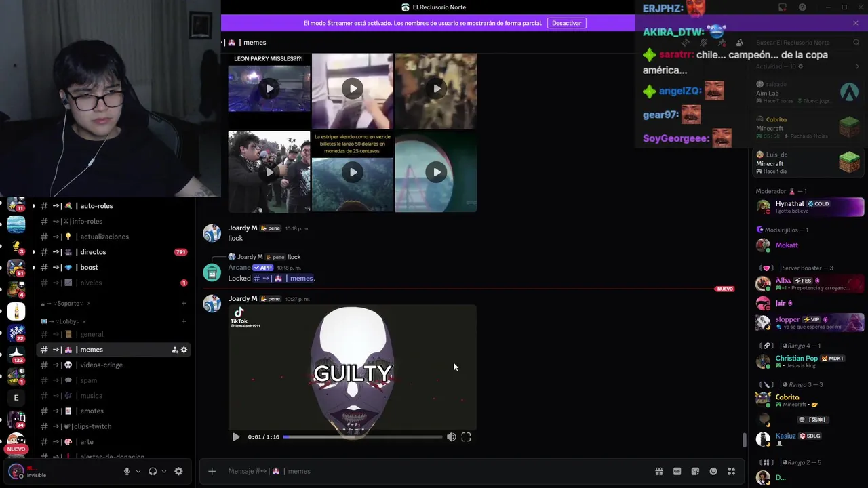Click the gift Nitro icon in message bar
Viewport: 868px width, 488px height.
click(658, 472)
